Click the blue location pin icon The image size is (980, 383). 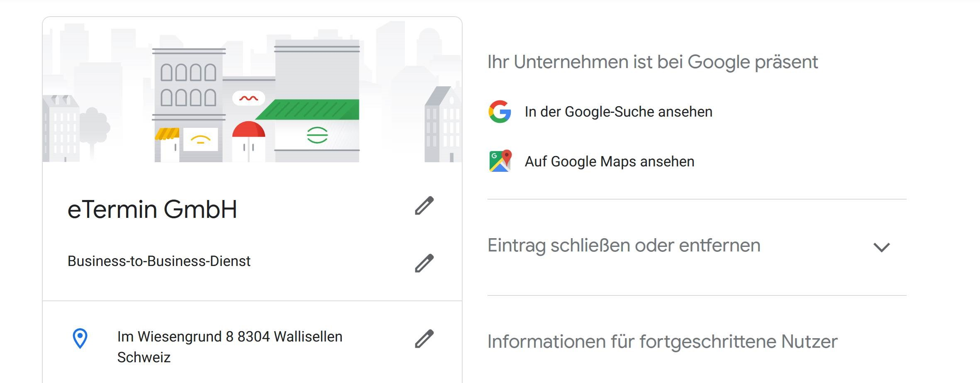coord(80,339)
